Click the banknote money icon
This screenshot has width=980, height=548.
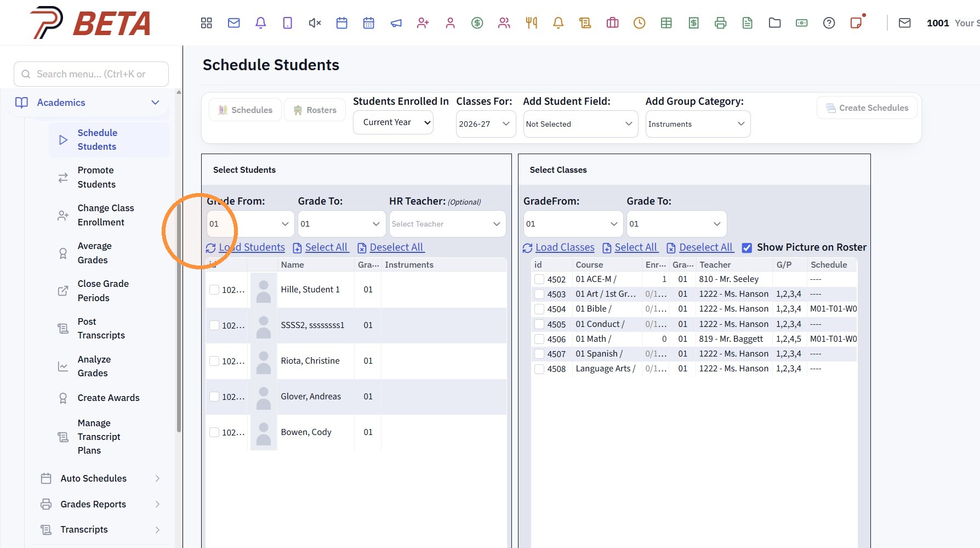[802, 23]
